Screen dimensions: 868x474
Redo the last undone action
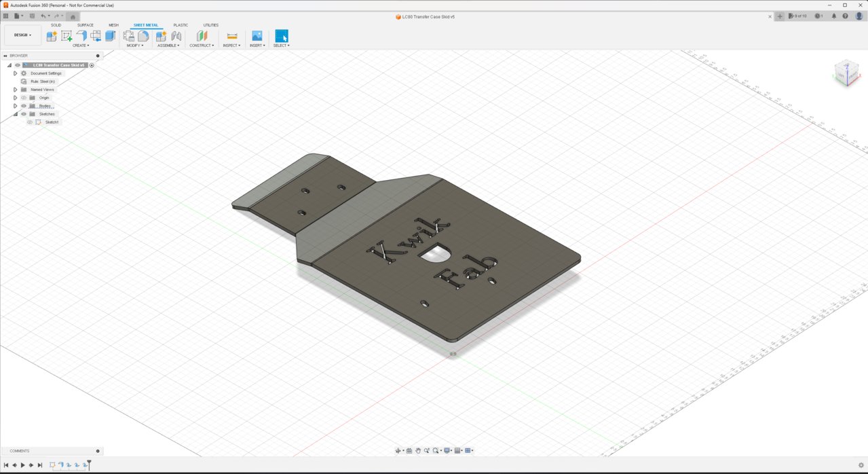[57, 16]
